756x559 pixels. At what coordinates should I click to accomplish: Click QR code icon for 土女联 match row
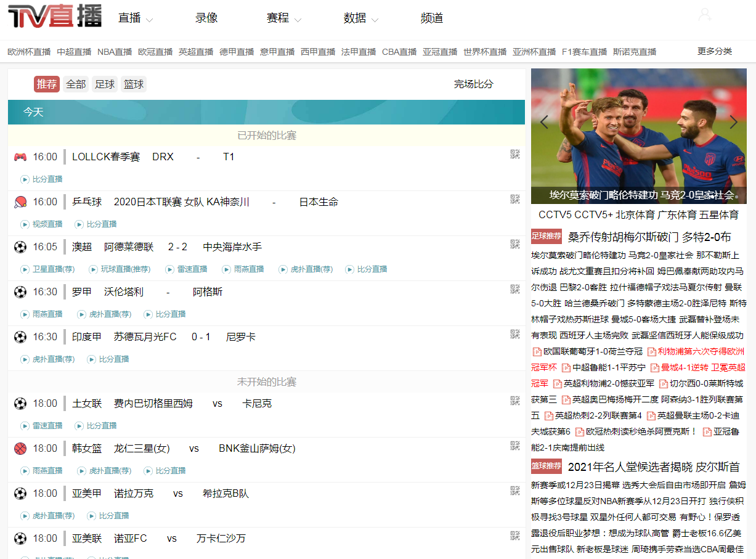point(515,401)
